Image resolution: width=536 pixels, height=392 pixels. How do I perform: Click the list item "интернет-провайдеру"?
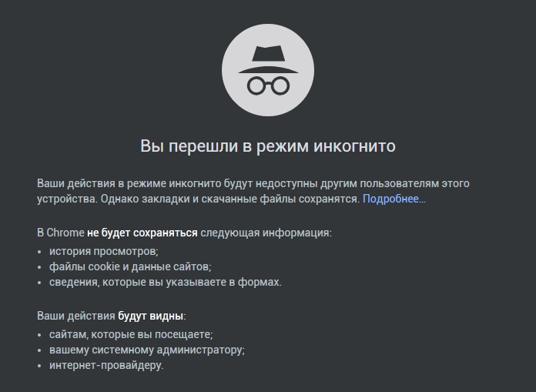pyautogui.click(x=106, y=365)
